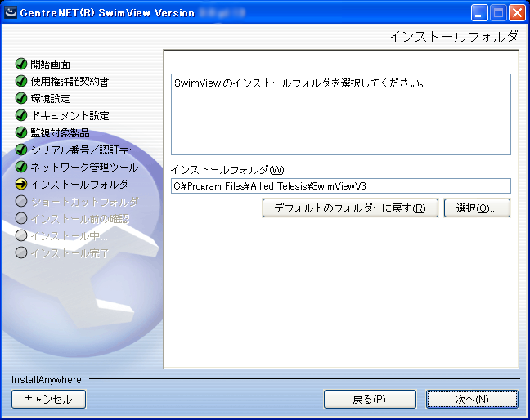Viewport: 530px width, 420px height.
Task: Click the green check icon beside 環境設定
Action: point(21,98)
